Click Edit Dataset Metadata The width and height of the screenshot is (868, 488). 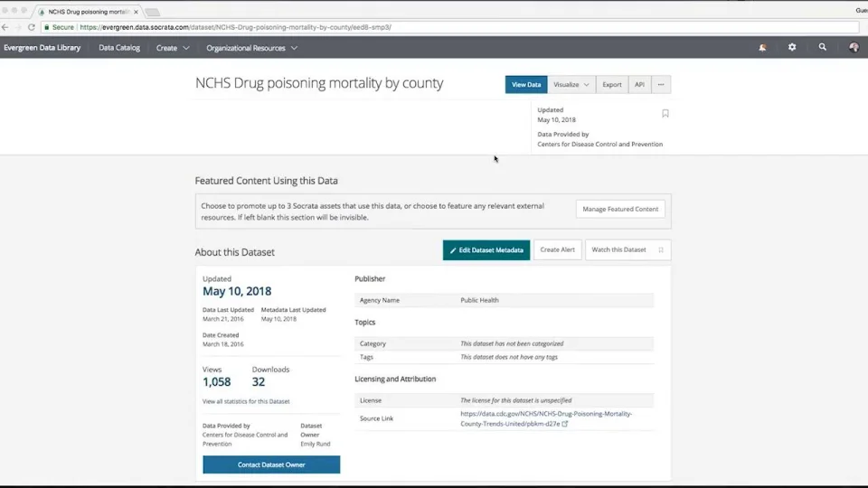point(486,249)
